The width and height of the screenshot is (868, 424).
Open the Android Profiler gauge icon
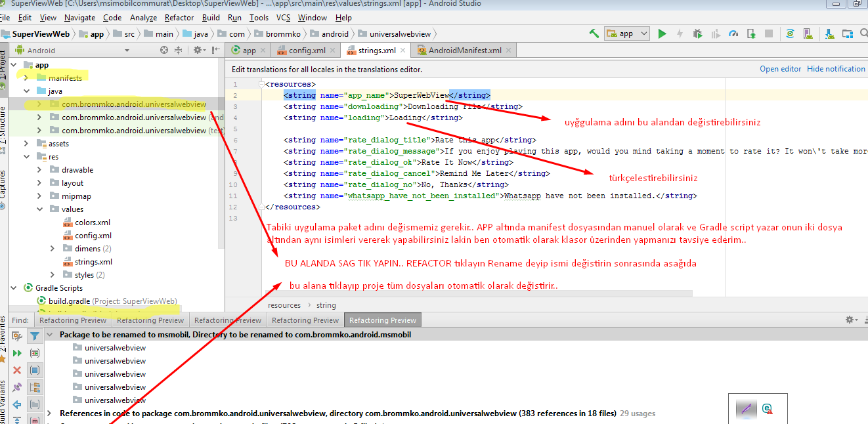[x=733, y=33]
